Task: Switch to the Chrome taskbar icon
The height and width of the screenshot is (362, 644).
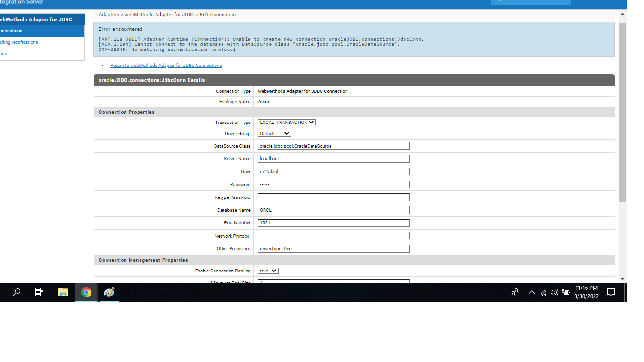Action: click(86, 292)
